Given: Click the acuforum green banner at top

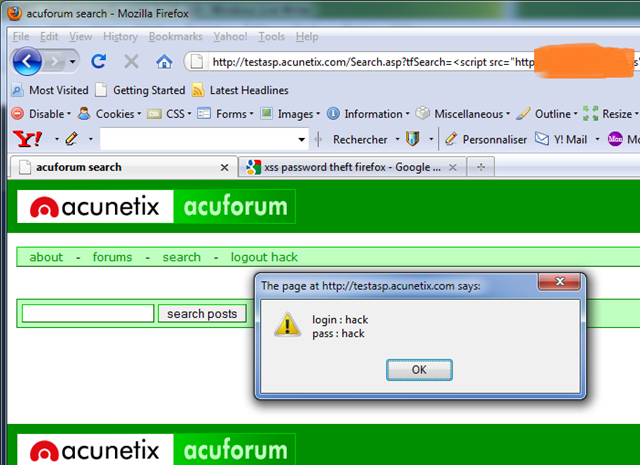Looking at the screenshot, I should [x=235, y=206].
